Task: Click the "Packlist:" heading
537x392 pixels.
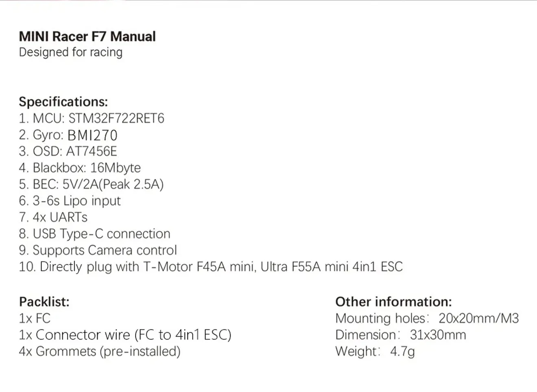Action: [44, 302]
